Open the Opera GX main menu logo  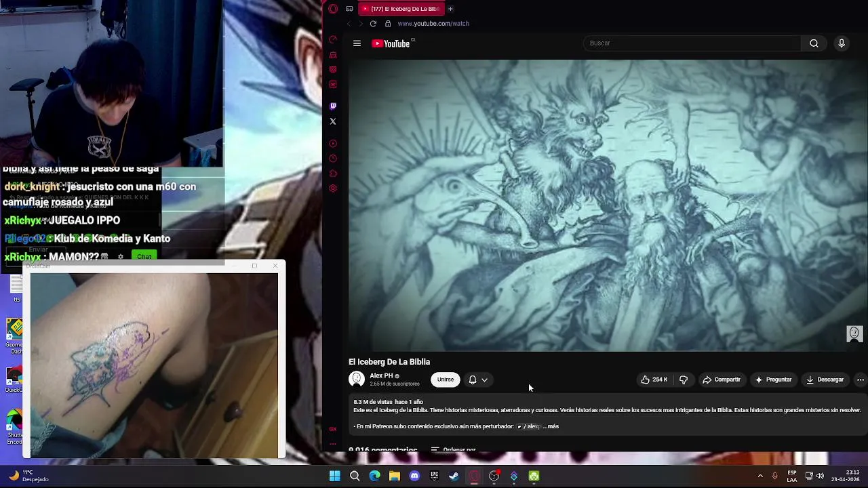tap(333, 9)
